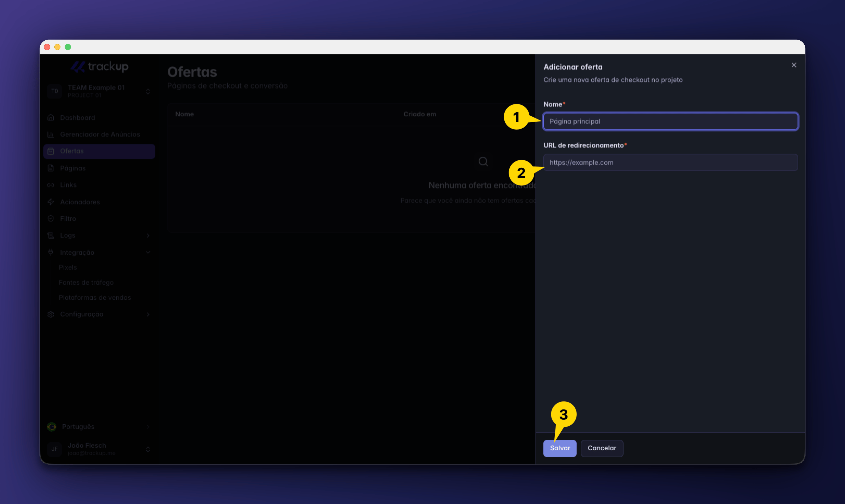Click the red macOS close button
This screenshot has height=504, width=845.
tap(47, 47)
